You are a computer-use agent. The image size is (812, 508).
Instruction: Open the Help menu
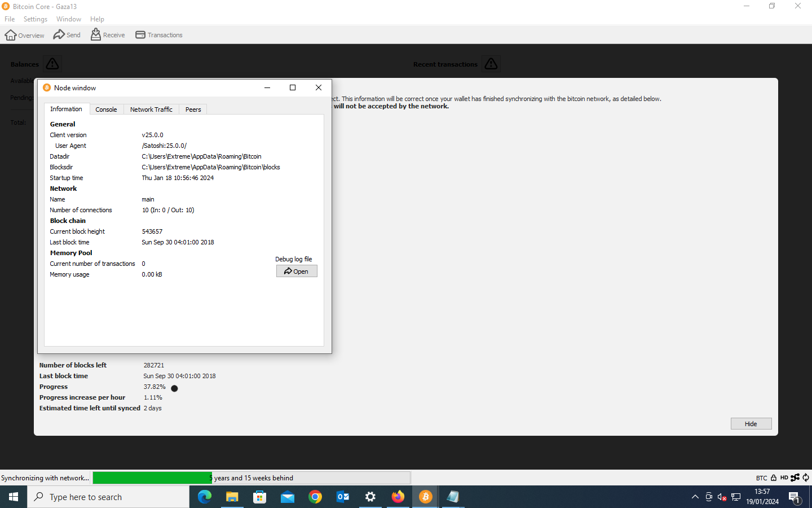coord(97,19)
